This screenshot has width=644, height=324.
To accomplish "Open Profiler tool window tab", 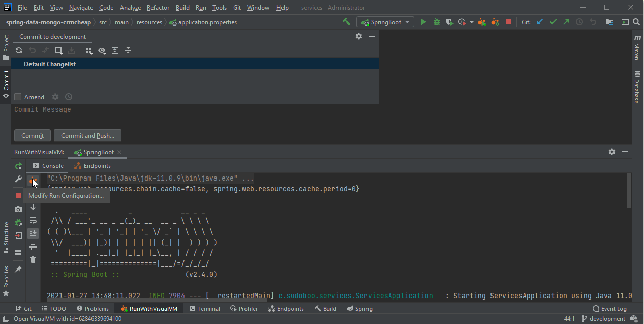I will point(244,309).
